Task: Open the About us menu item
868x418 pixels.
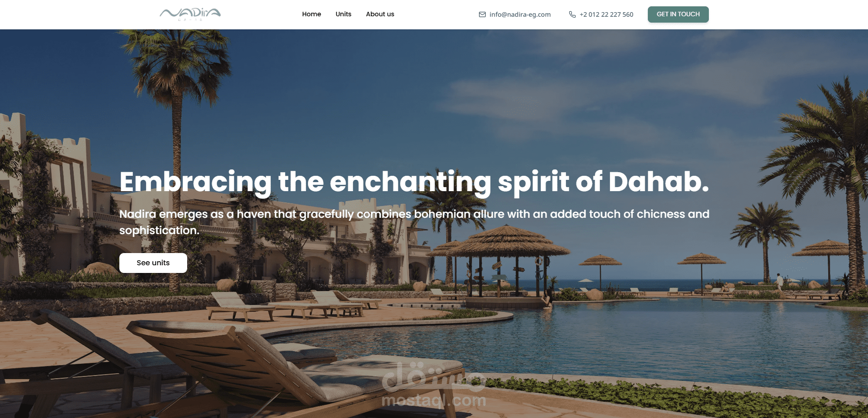Action: point(380,14)
